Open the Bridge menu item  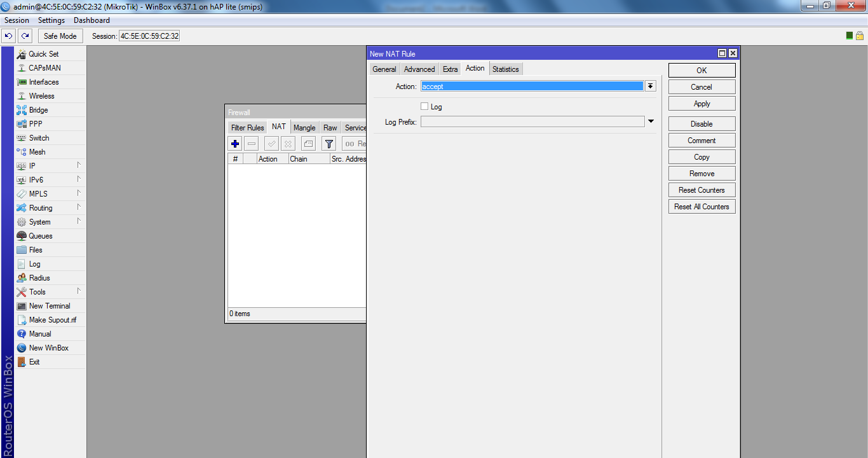50,110
